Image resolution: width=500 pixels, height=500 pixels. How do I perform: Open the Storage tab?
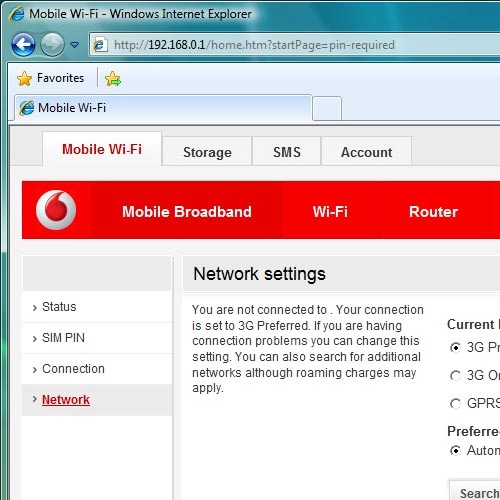pos(207,152)
